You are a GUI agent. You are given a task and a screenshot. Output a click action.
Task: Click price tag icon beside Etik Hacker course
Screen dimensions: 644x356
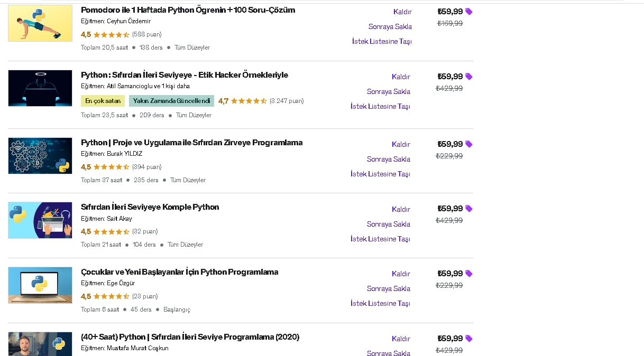(x=469, y=77)
